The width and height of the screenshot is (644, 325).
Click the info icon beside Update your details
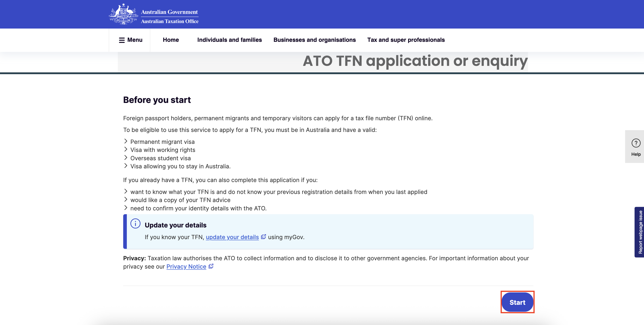pos(135,224)
